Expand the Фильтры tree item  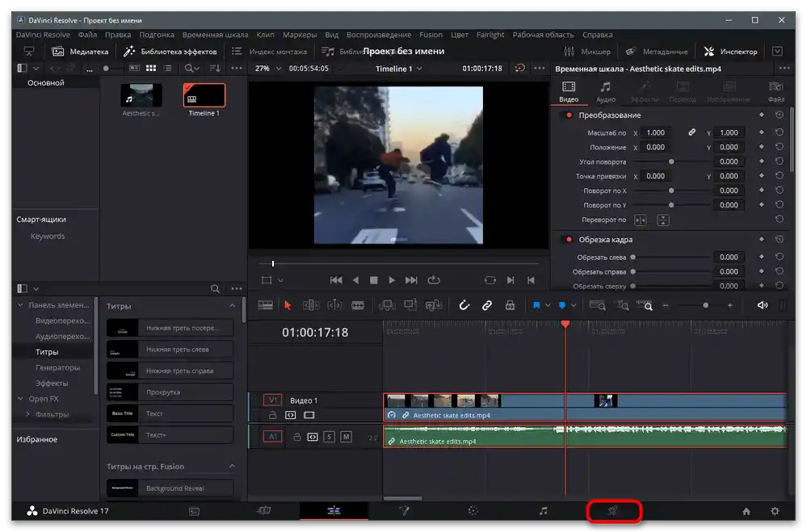27,414
